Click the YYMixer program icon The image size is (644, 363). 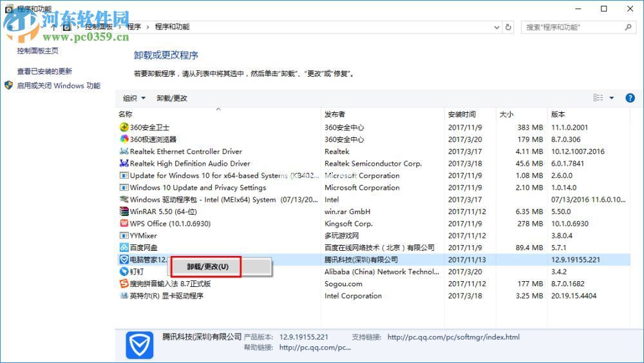coord(124,235)
